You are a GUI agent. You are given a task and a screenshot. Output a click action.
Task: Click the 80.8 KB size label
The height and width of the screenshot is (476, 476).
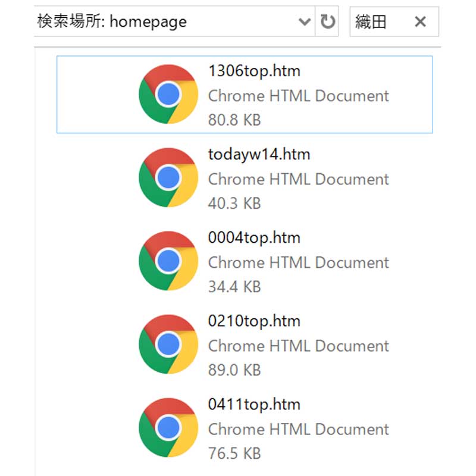(x=234, y=120)
